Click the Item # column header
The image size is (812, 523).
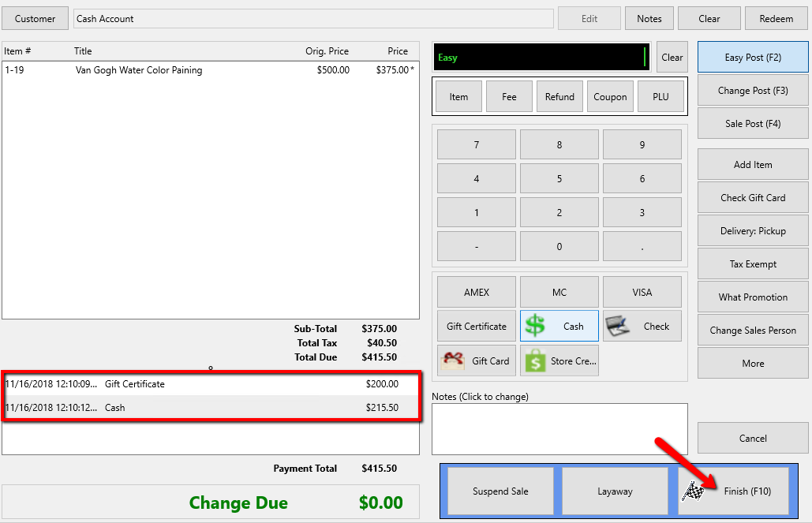17,51
